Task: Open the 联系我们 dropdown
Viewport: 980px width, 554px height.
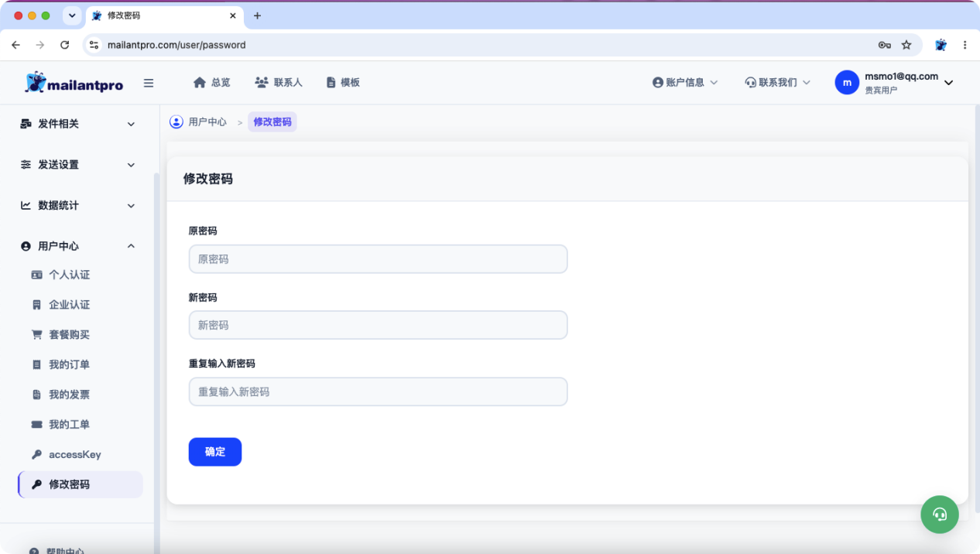Action: coord(778,82)
